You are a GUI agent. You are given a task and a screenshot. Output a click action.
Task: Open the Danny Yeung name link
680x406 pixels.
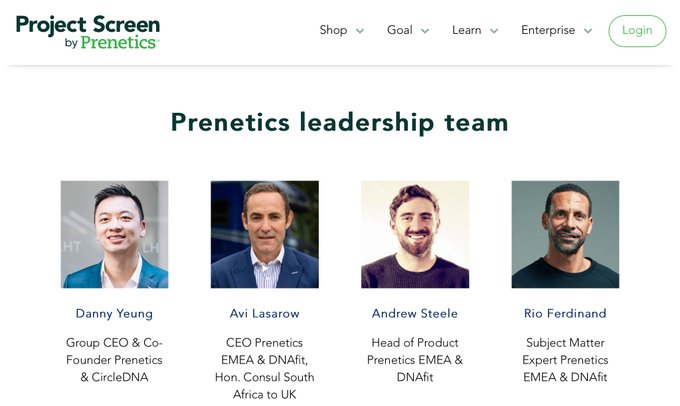(x=114, y=314)
